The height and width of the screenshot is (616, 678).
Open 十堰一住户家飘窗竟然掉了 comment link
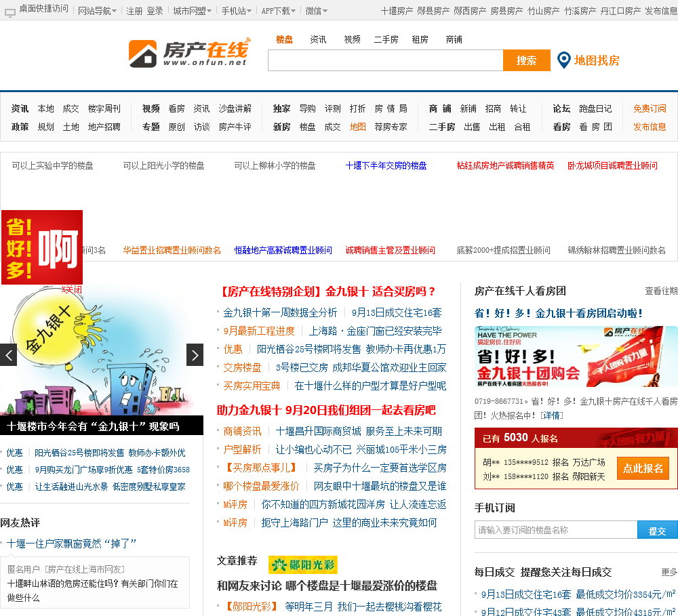72,543
